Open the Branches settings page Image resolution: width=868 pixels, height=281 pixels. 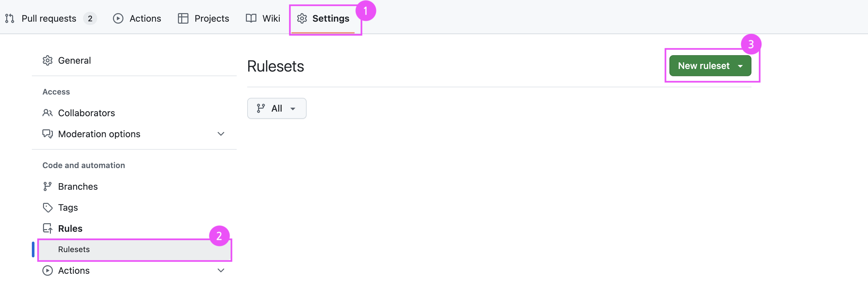coord(78,187)
